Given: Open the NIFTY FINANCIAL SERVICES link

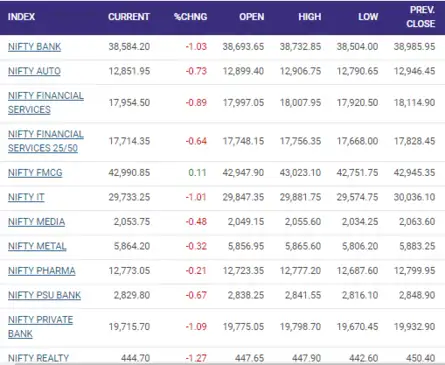Looking at the screenshot, I should coord(46,103).
